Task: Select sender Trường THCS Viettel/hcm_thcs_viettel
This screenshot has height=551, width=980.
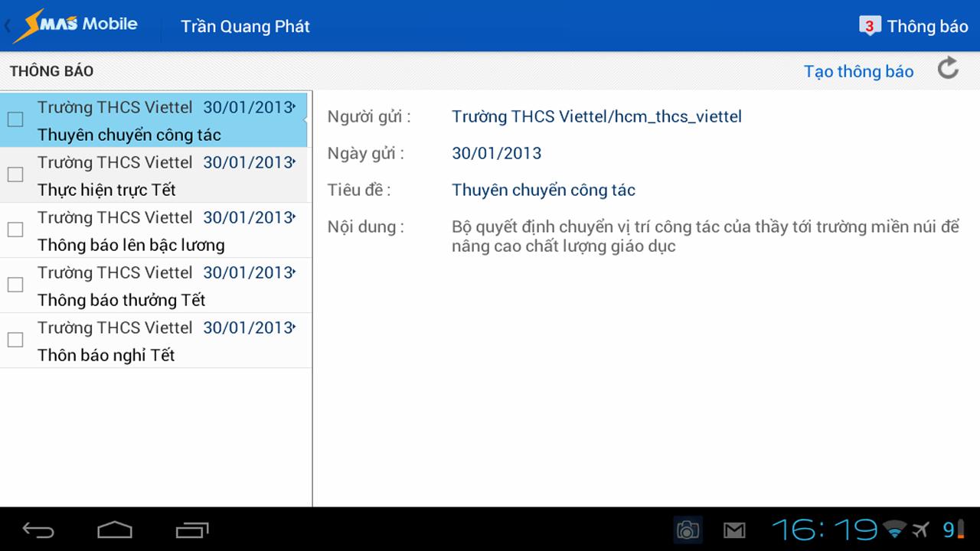Action: (596, 116)
